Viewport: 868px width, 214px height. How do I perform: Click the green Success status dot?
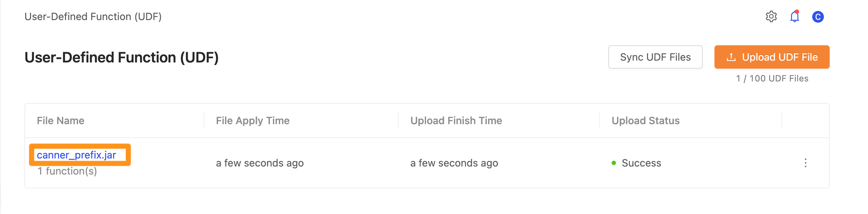614,163
